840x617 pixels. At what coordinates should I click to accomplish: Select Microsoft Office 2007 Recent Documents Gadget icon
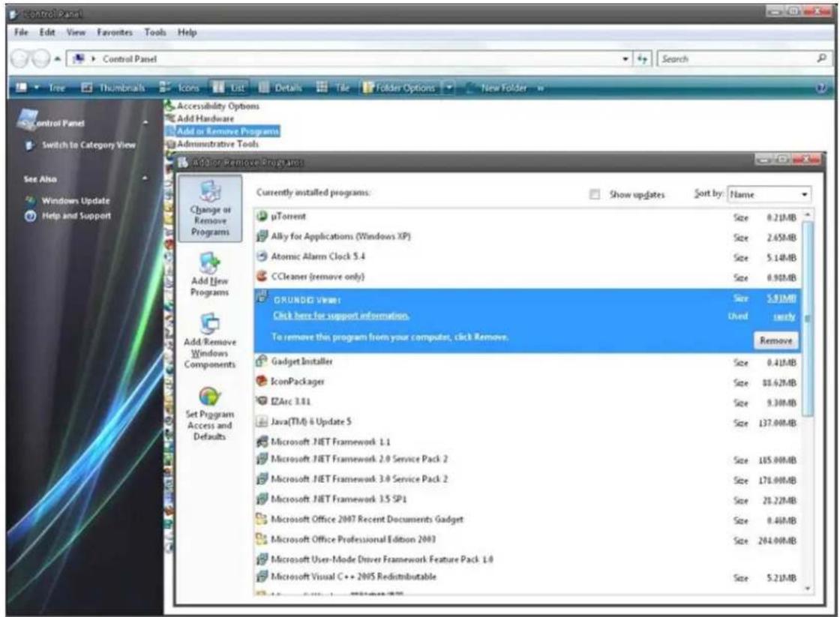pyautogui.click(x=262, y=519)
